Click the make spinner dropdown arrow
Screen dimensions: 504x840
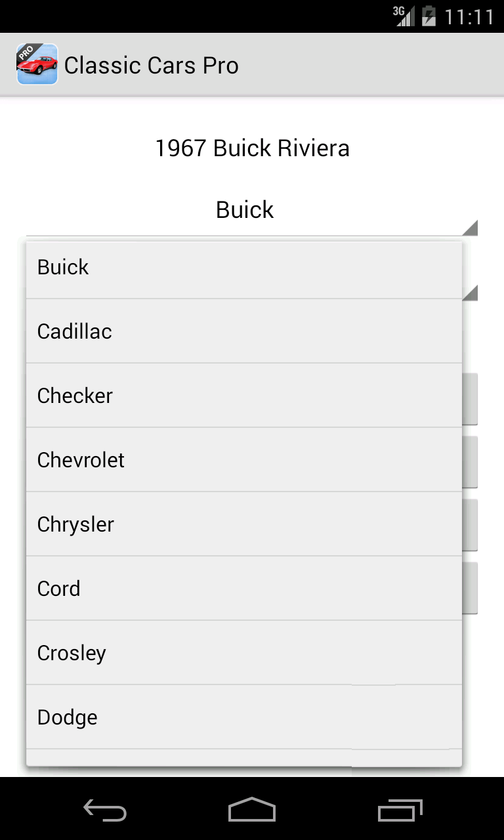point(470,228)
